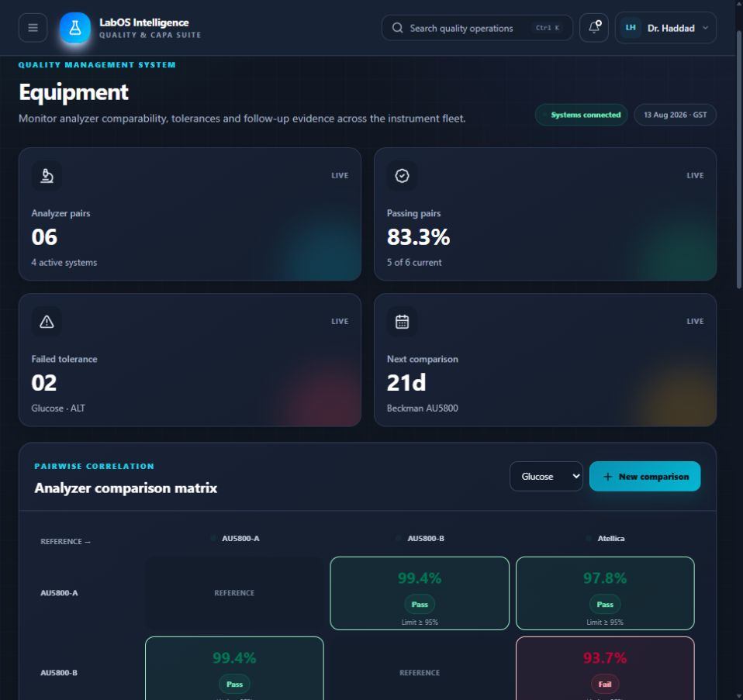The height and width of the screenshot is (700, 743).
Task: Click the Ctrl K shortcut hint
Action: [x=548, y=28]
